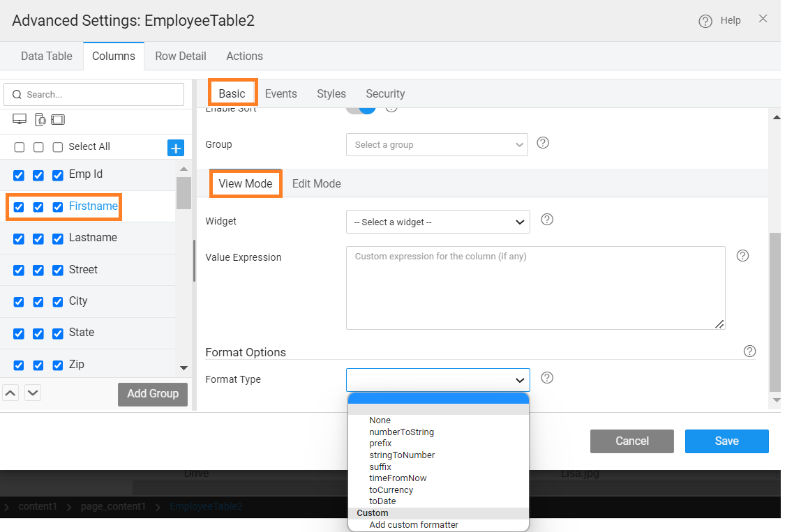Open the Select a group dropdown
This screenshot has width=801, height=532.
tap(437, 145)
